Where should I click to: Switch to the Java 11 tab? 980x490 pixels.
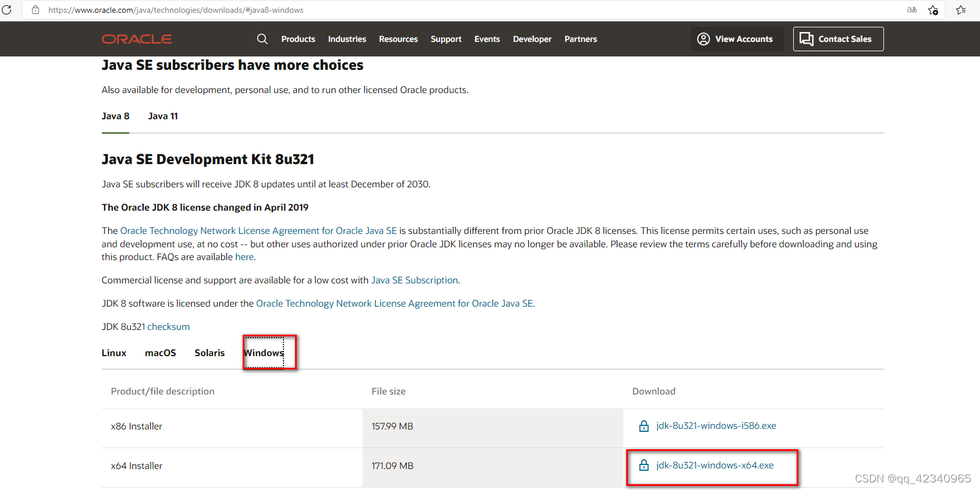coord(163,116)
